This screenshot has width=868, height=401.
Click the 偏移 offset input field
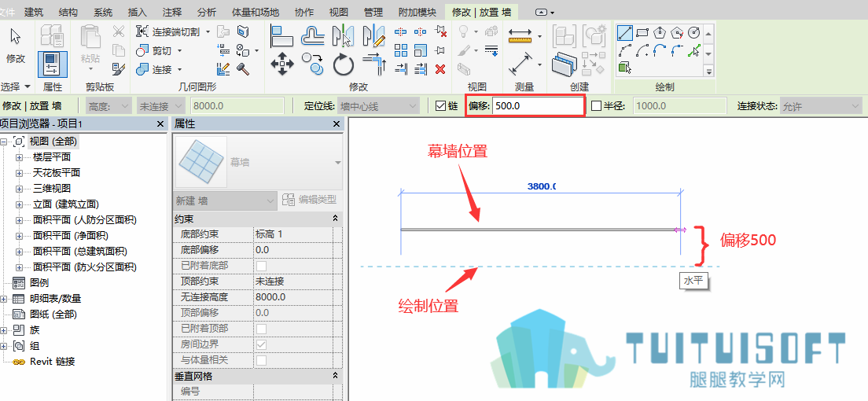tap(538, 106)
